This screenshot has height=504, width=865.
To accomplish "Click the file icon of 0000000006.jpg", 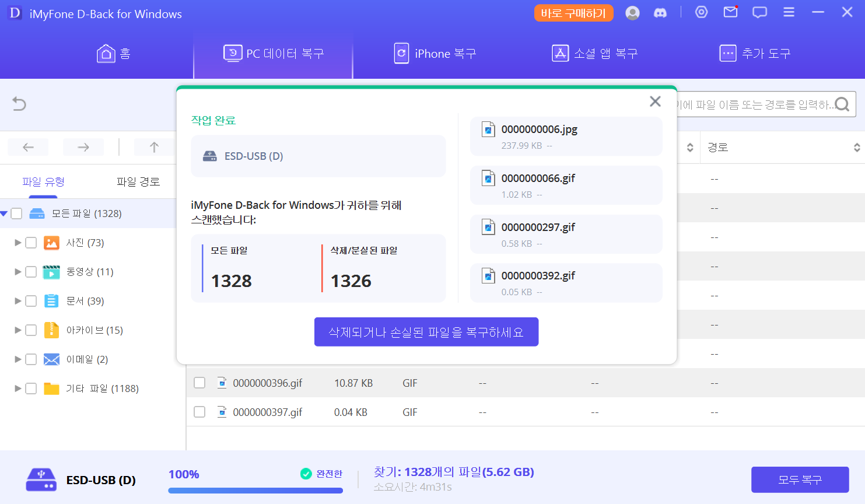I will 488,129.
